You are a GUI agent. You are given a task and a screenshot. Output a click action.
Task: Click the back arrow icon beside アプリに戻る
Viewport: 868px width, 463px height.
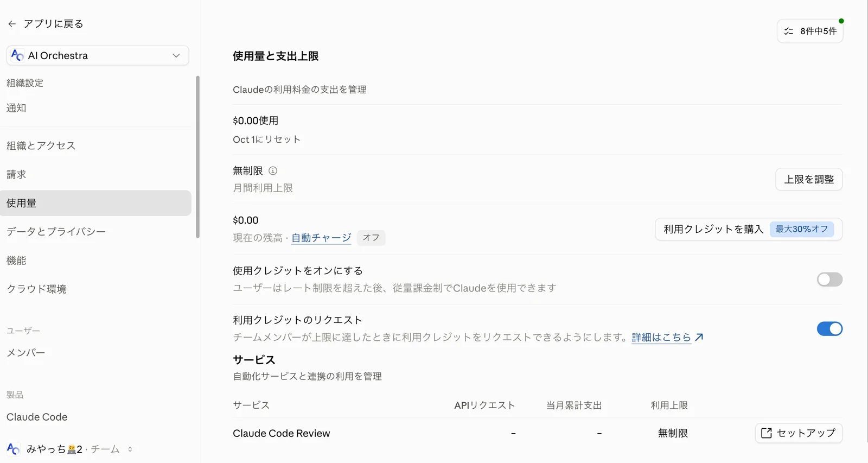[12, 24]
